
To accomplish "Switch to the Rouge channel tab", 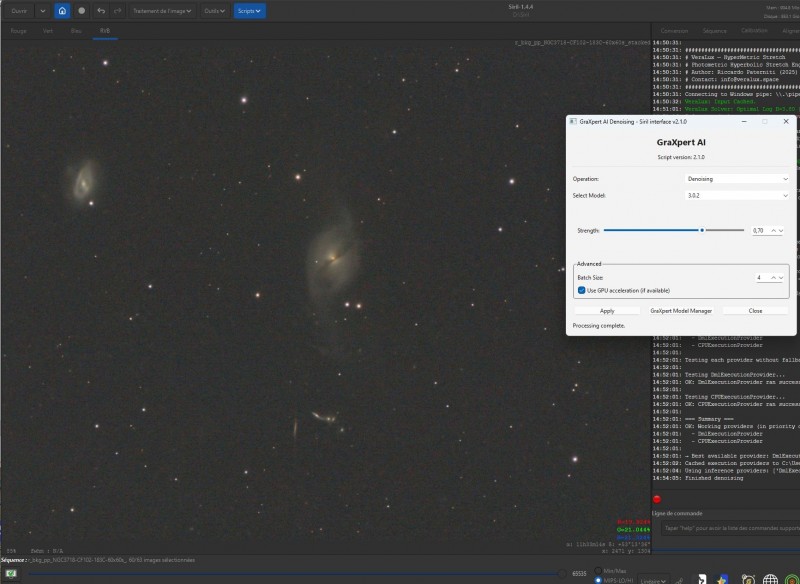I will [18, 31].
